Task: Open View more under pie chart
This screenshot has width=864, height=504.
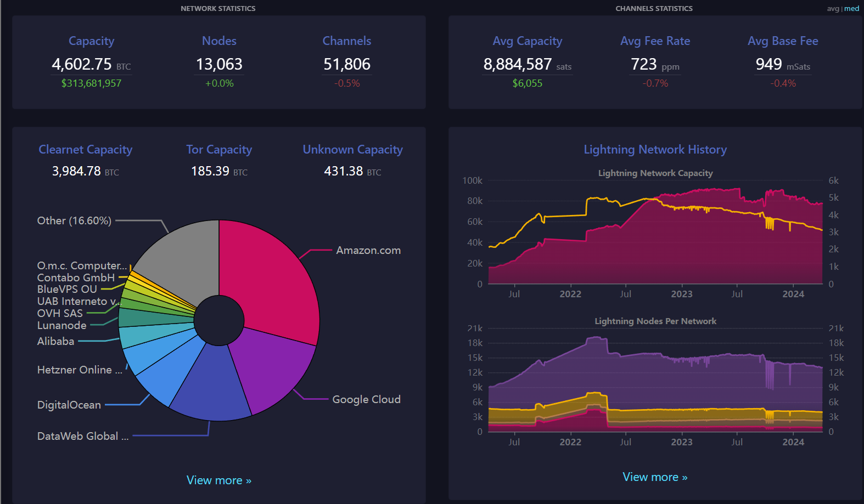Action: tap(219, 480)
